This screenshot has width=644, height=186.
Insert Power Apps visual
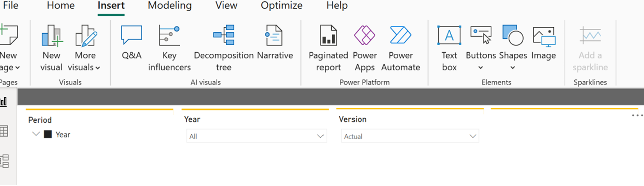pos(365,48)
